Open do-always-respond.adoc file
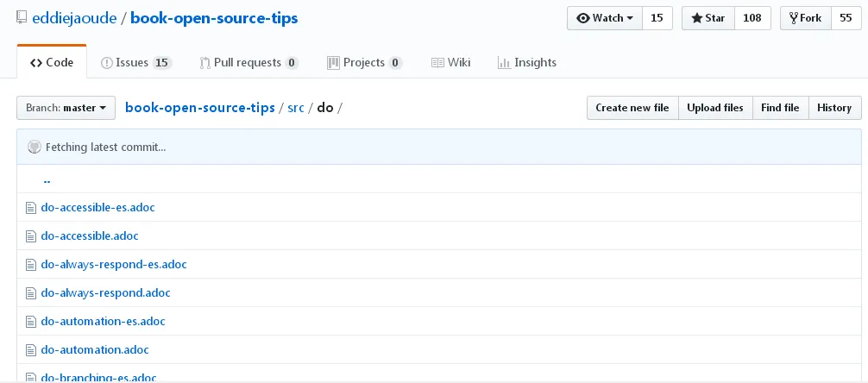 click(106, 292)
